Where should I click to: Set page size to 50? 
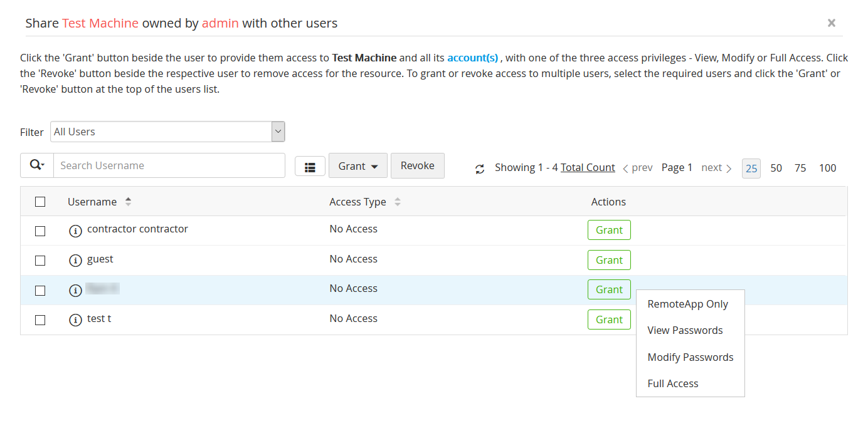click(x=776, y=168)
